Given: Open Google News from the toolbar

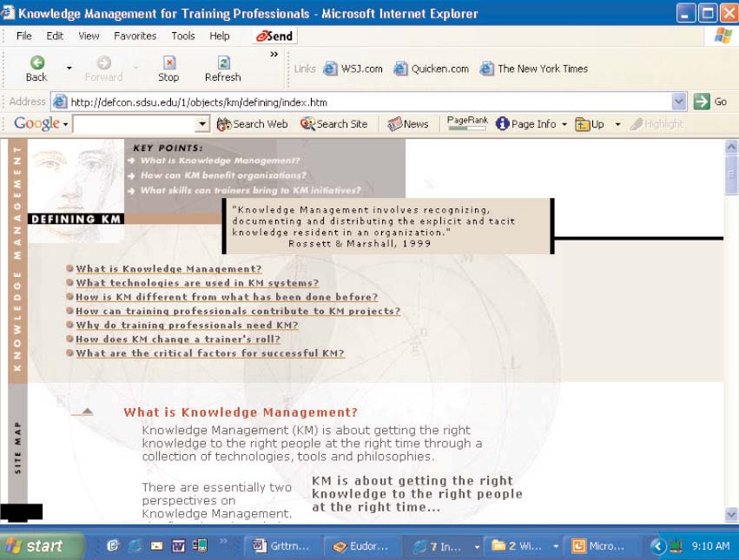Looking at the screenshot, I should pos(408,124).
